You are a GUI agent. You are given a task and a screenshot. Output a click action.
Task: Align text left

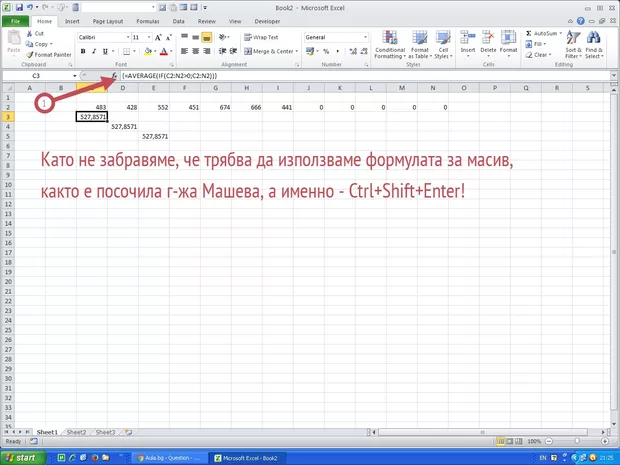tap(184, 51)
